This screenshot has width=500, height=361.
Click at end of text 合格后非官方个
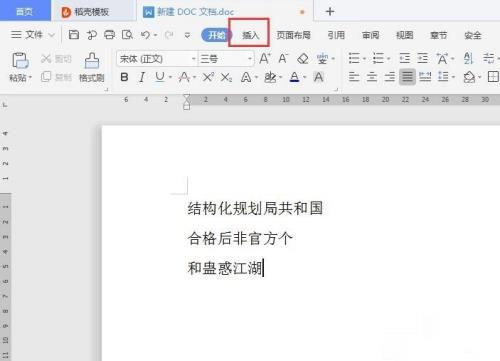tap(293, 239)
